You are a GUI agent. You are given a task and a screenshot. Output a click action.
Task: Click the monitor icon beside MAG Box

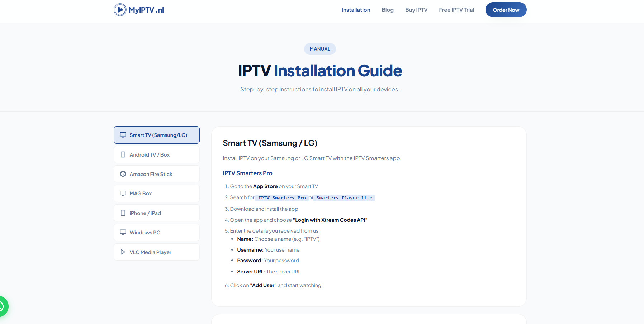pyautogui.click(x=123, y=194)
